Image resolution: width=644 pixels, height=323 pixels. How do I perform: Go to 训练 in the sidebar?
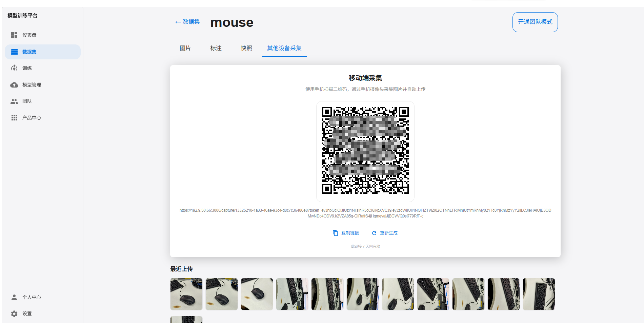pos(43,68)
